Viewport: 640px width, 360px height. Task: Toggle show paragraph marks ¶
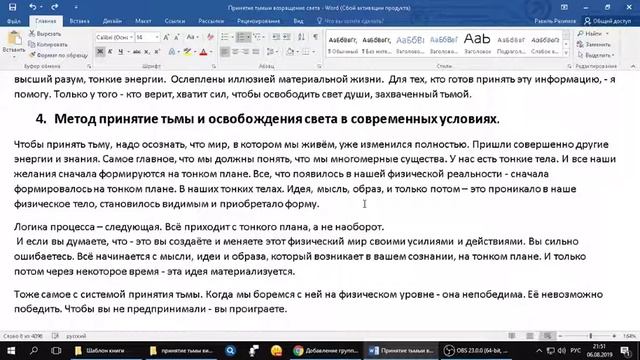(316, 37)
